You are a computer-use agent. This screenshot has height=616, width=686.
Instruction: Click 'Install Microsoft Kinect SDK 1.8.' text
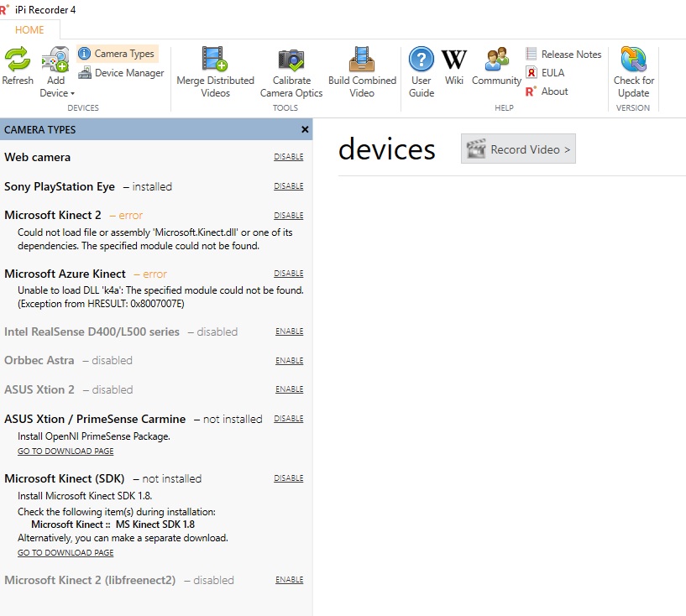[85, 496]
